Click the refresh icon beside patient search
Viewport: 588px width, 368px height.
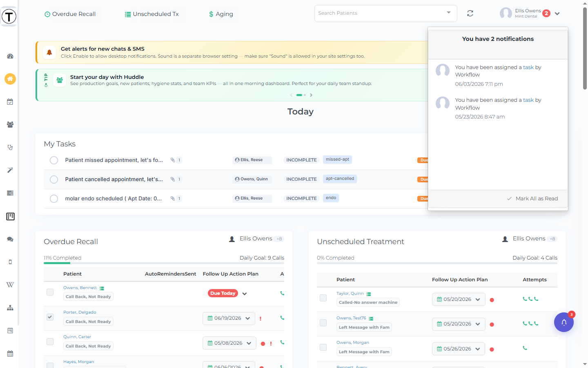click(470, 13)
